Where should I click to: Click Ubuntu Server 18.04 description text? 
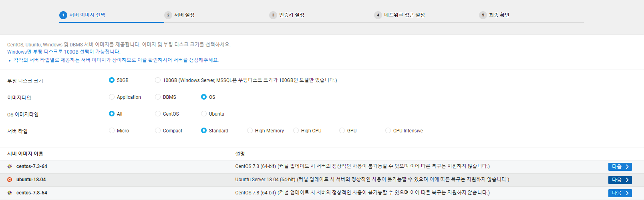[372, 179]
